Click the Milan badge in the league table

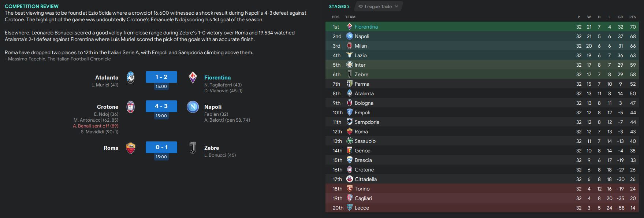[x=350, y=46]
